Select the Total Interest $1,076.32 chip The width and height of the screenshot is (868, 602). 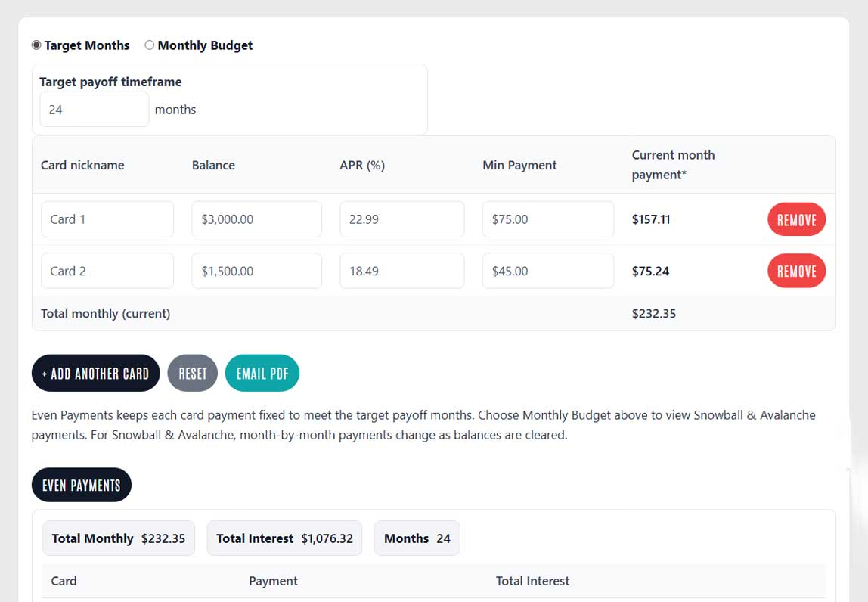284,538
